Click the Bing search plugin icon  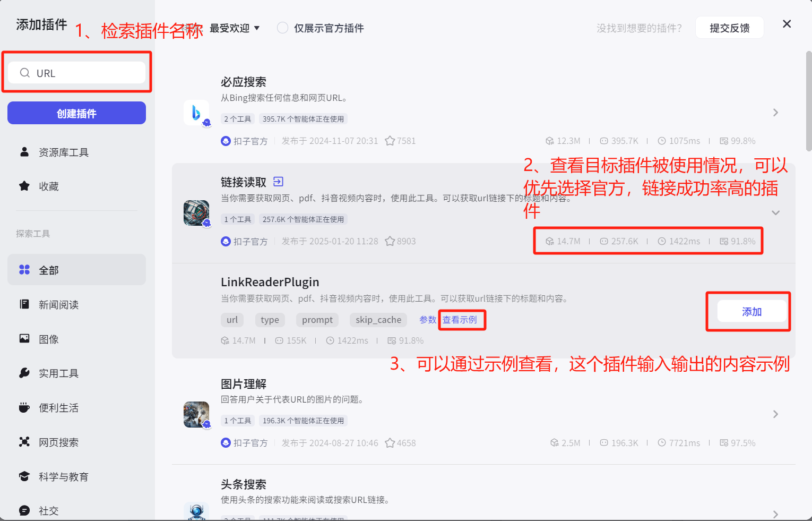click(x=196, y=113)
